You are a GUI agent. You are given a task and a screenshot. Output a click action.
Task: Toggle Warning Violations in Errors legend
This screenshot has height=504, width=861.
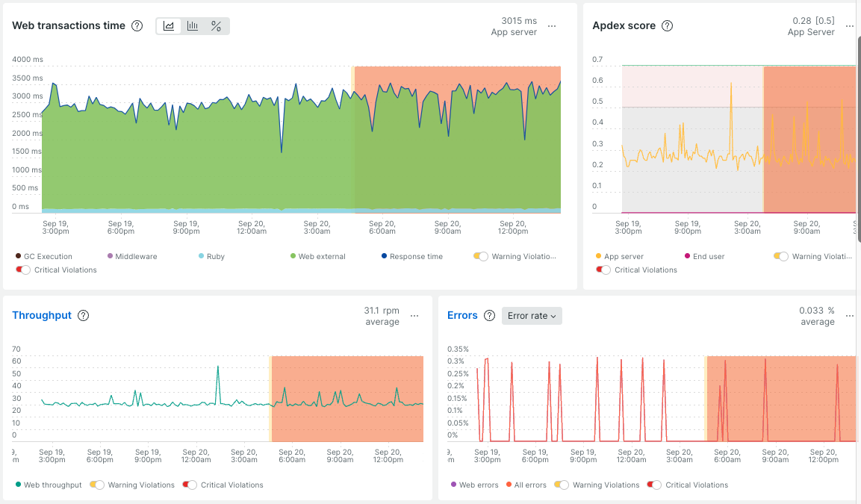click(x=562, y=485)
